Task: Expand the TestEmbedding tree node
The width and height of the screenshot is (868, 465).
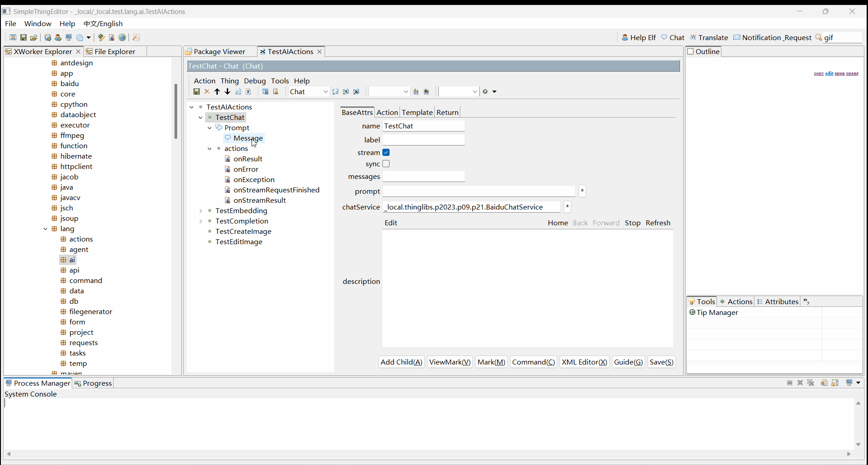Action: 201,210
